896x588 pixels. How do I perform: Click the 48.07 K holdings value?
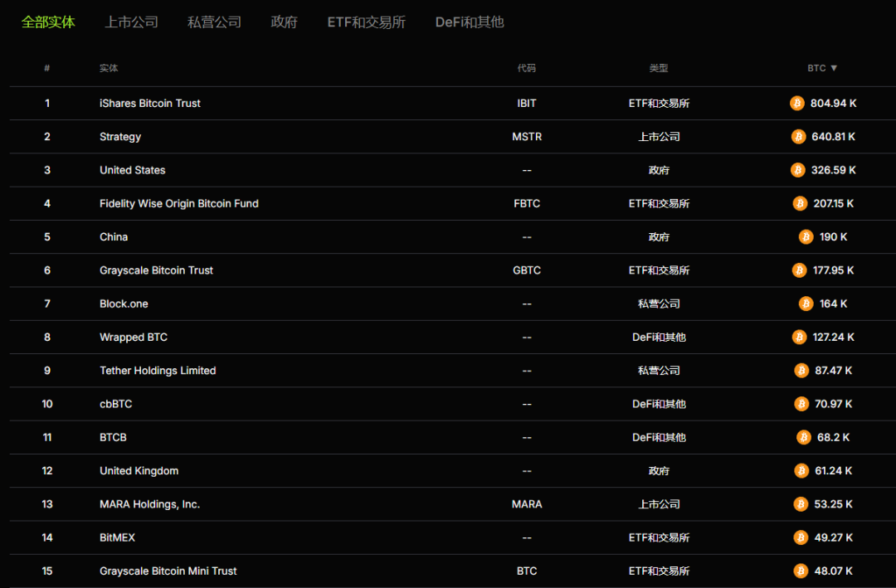coord(833,571)
